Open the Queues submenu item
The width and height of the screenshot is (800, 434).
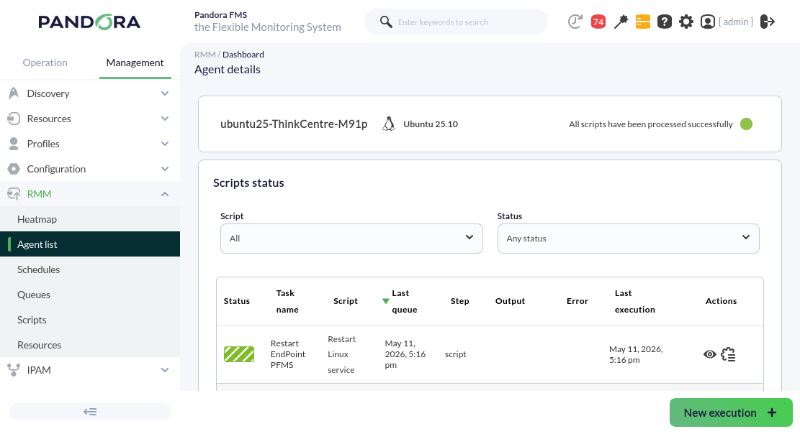90,295
